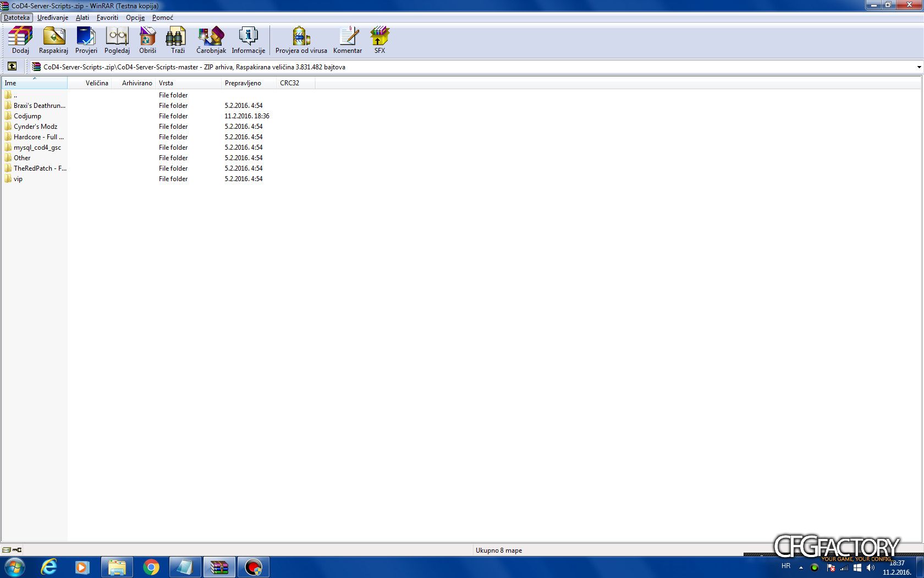Open the notepad-style app on taskbar
Image resolution: width=924 pixels, height=578 pixels.
click(x=185, y=567)
